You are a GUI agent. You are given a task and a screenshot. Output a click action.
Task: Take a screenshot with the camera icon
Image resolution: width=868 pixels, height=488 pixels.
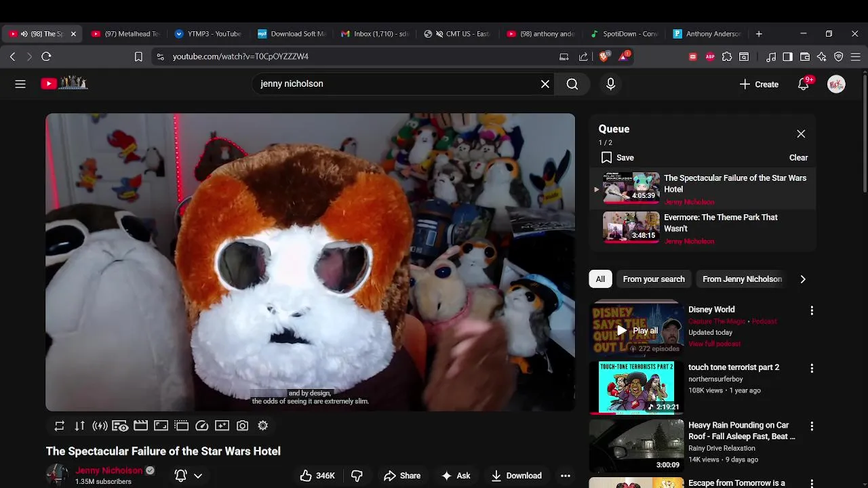click(242, 426)
